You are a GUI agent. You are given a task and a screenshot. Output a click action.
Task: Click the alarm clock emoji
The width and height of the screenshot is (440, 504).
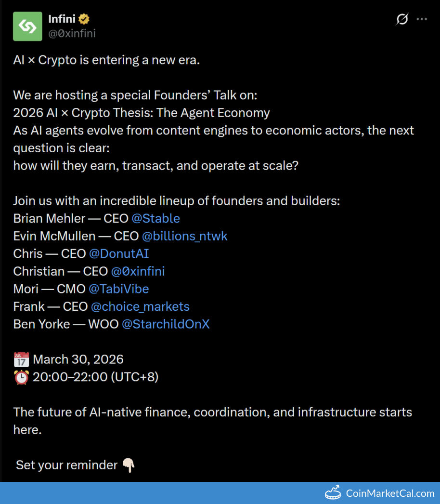click(x=21, y=377)
